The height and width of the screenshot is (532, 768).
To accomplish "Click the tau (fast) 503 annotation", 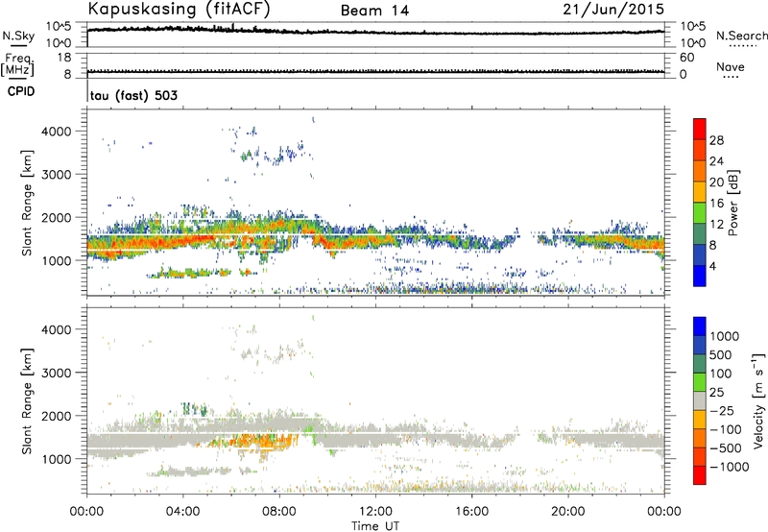I will tap(133, 95).
